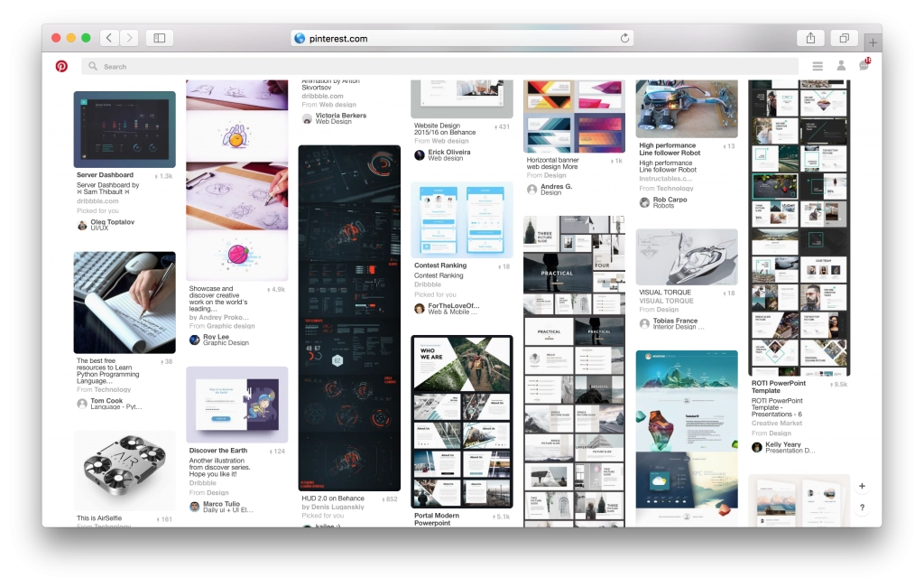Click the ROTI PowerPoint Template title
The width and height of the screenshot is (924, 587).
pos(779,387)
